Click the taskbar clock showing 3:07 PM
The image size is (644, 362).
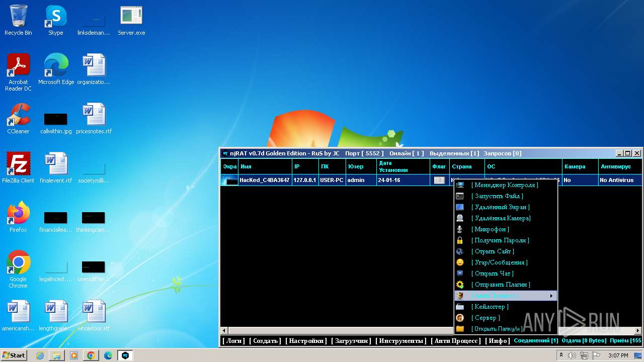(618, 355)
